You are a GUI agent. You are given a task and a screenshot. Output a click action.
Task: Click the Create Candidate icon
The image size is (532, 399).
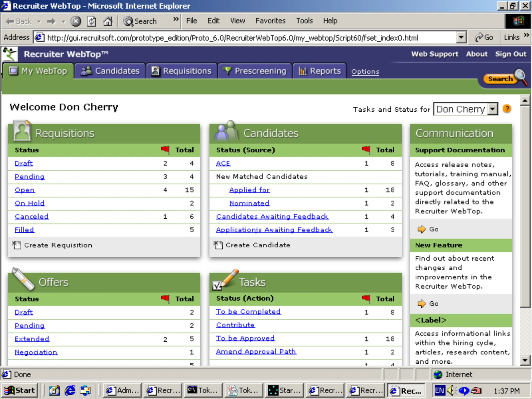[x=218, y=245]
